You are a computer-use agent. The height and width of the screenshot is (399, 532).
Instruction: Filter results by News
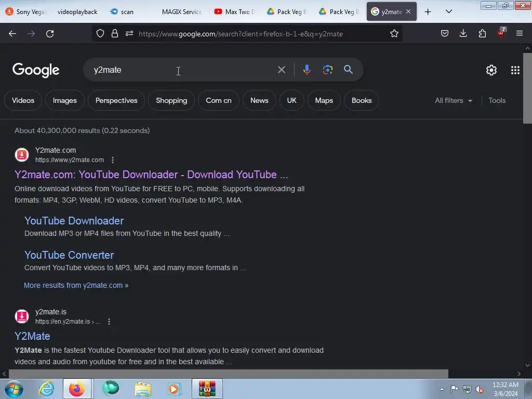(259, 100)
